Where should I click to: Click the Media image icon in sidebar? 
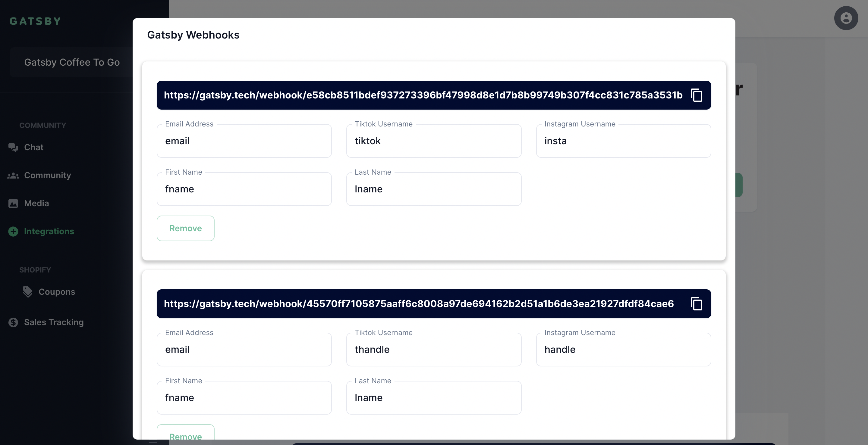tap(13, 203)
